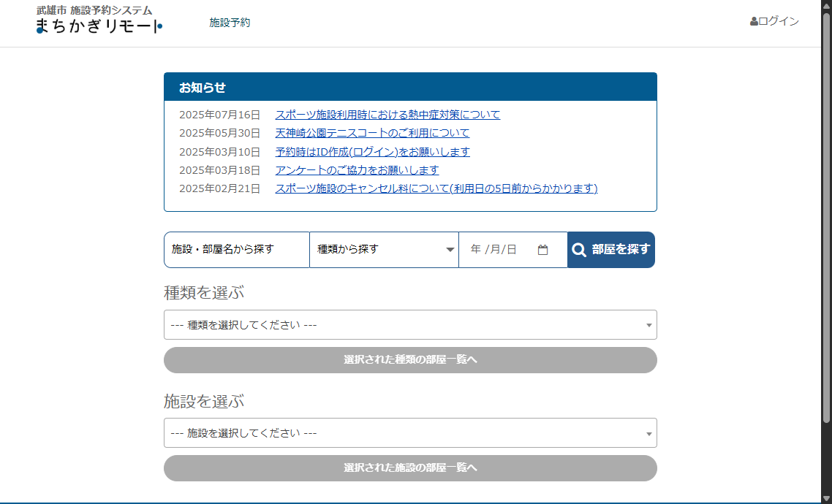Click the page vertical scrollbar thumb

[x=826, y=217]
